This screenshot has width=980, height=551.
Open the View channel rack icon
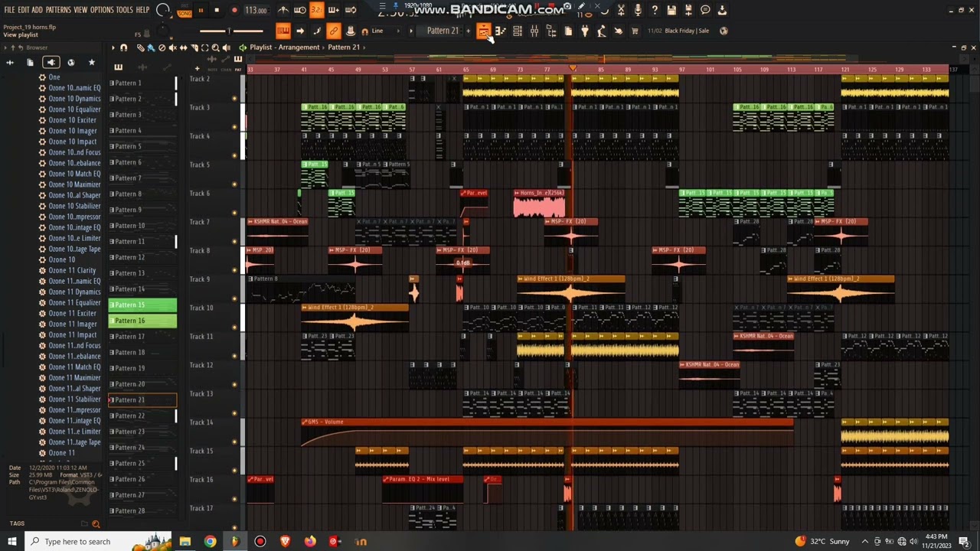pyautogui.click(x=518, y=31)
